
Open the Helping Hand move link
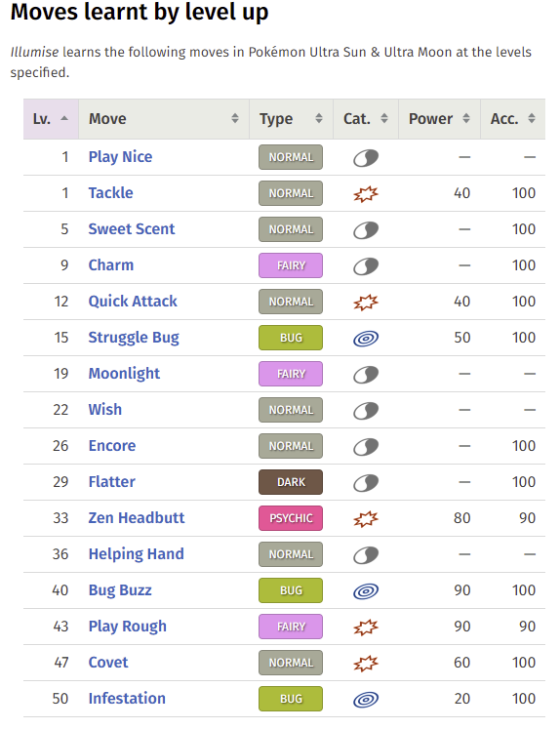point(137,554)
